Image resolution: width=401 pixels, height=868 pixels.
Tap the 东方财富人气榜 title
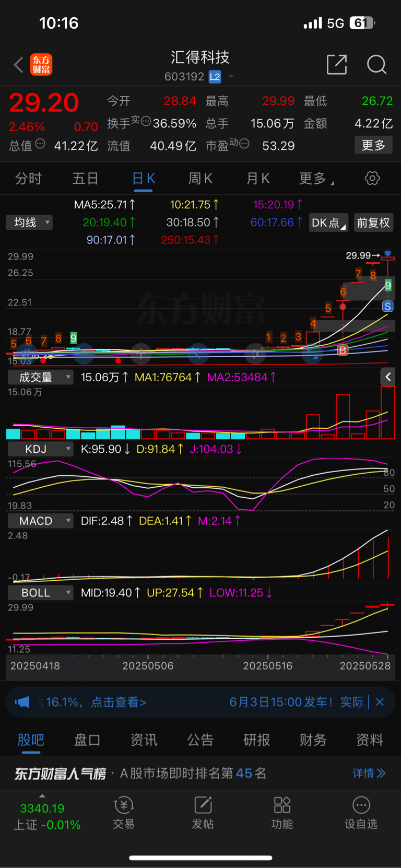(60, 773)
